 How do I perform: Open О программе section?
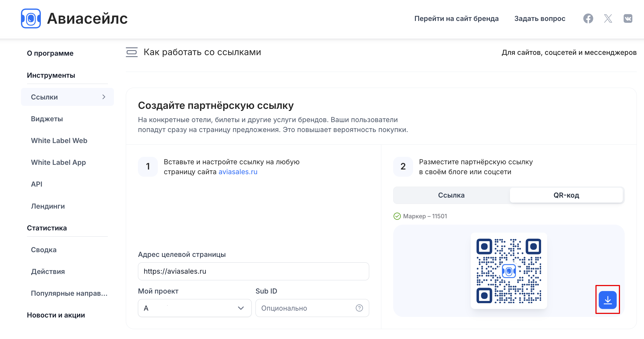(50, 53)
